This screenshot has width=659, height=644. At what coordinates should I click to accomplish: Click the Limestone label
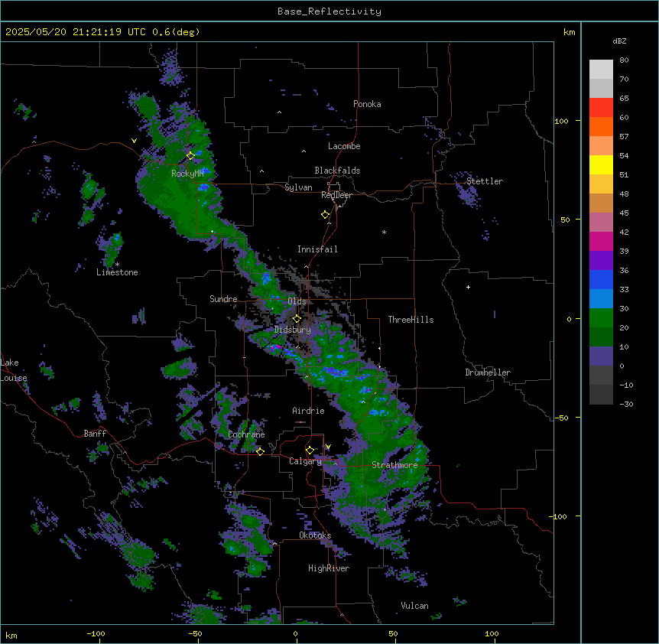(x=117, y=272)
